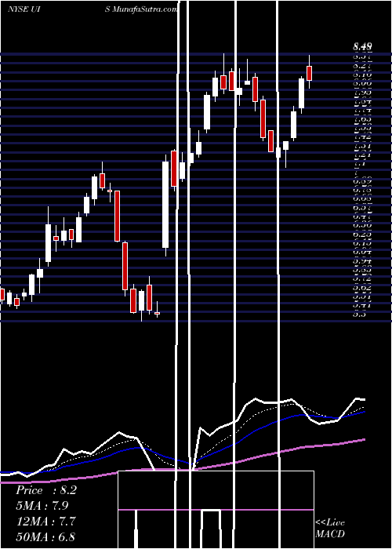Click the 8.48 top price label

point(362,45)
